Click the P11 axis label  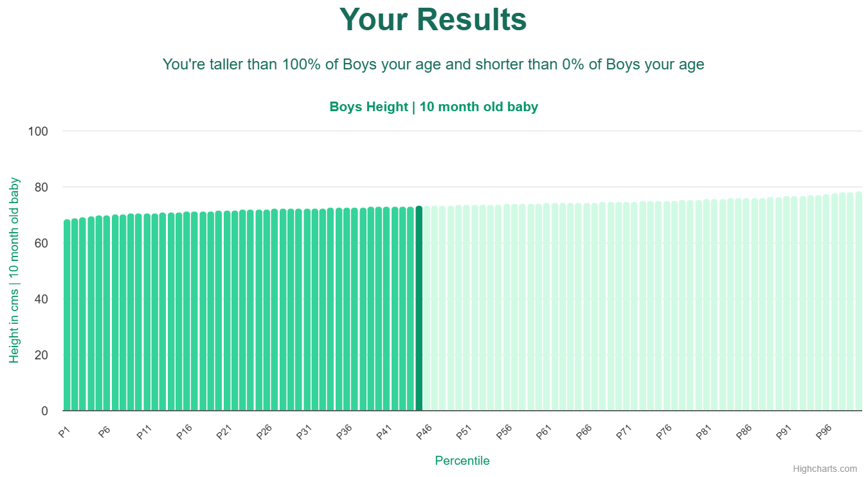[x=144, y=432]
